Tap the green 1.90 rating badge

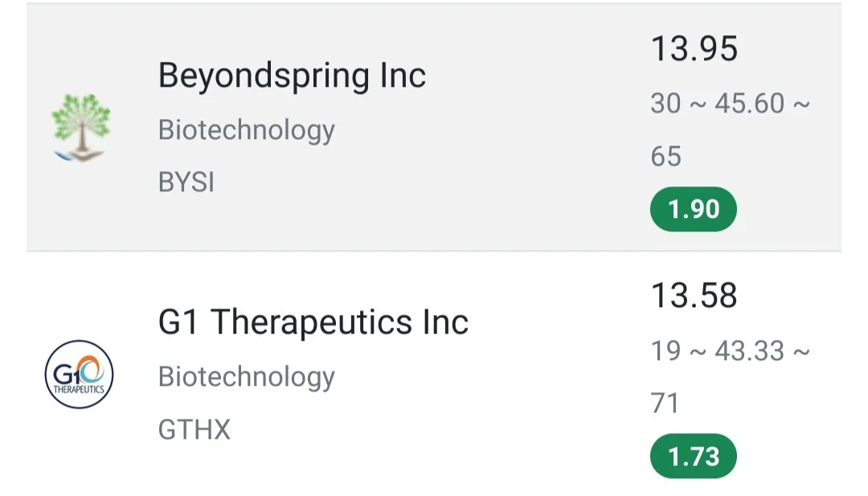coord(693,209)
